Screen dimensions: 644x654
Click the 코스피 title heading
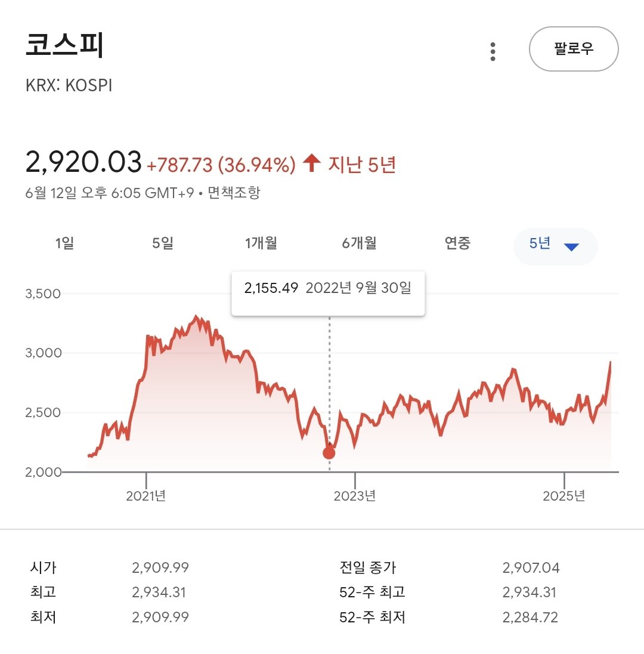click(64, 44)
